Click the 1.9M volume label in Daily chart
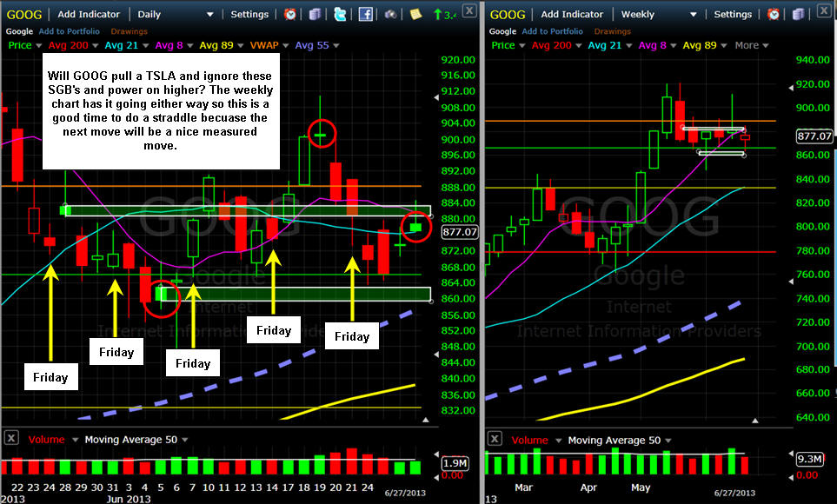This screenshot has height=504, width=837. pos(455,463)
